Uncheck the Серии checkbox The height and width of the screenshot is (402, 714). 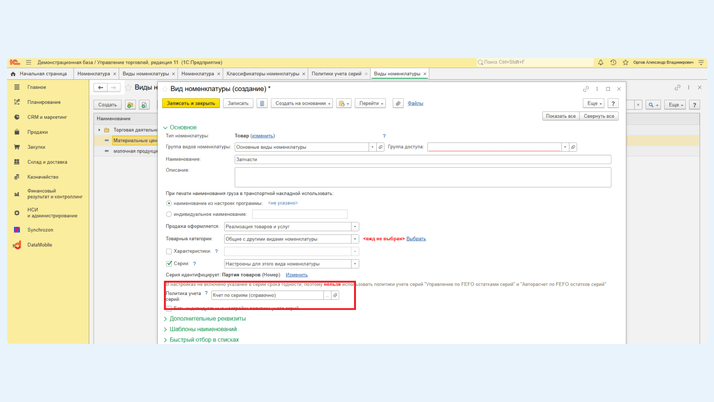(169, 264)
